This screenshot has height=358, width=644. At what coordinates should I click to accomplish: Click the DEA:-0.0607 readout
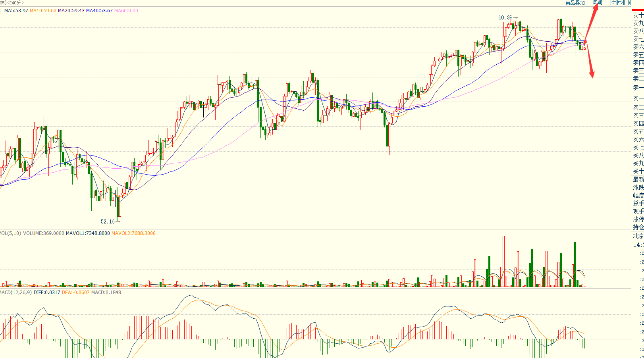coord(76,293)
